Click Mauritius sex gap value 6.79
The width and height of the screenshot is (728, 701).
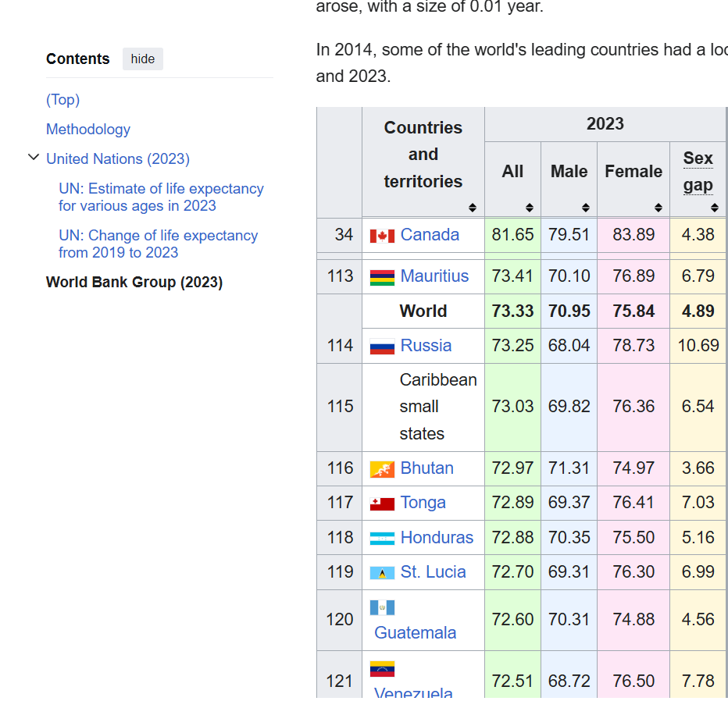tap(698, 276)
